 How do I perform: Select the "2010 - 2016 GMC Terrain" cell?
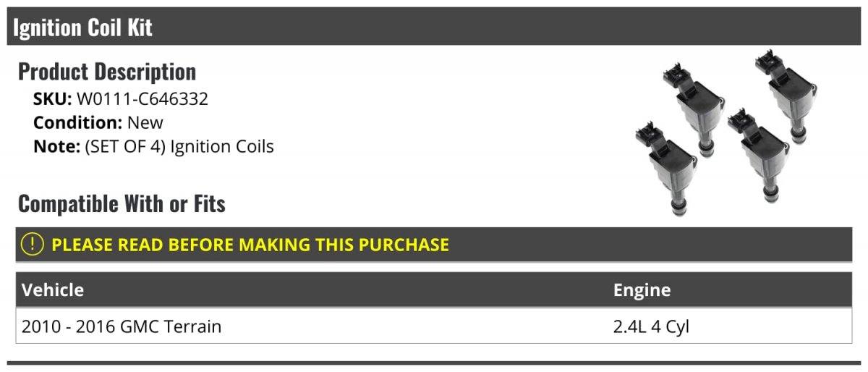tap(121, 326)
